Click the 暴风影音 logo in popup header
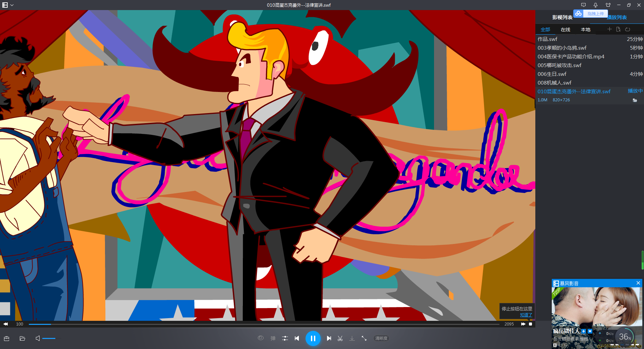The width and height of the screenshot is (644, 349). 566,283
